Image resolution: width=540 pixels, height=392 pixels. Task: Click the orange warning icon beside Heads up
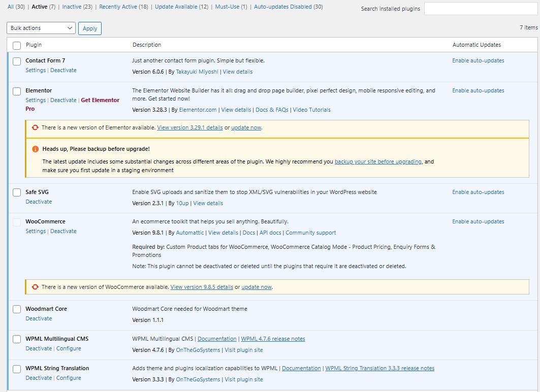pyautogui.click(x=35, y=149)
